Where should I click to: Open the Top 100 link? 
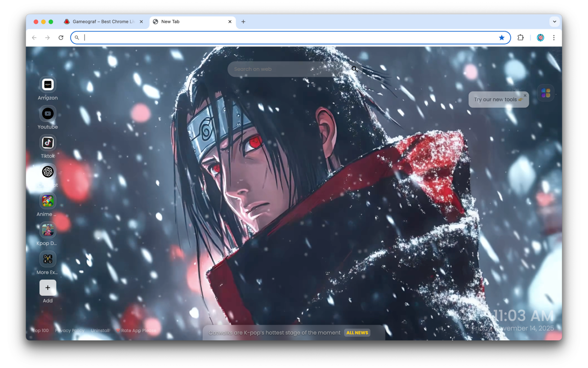40,330
